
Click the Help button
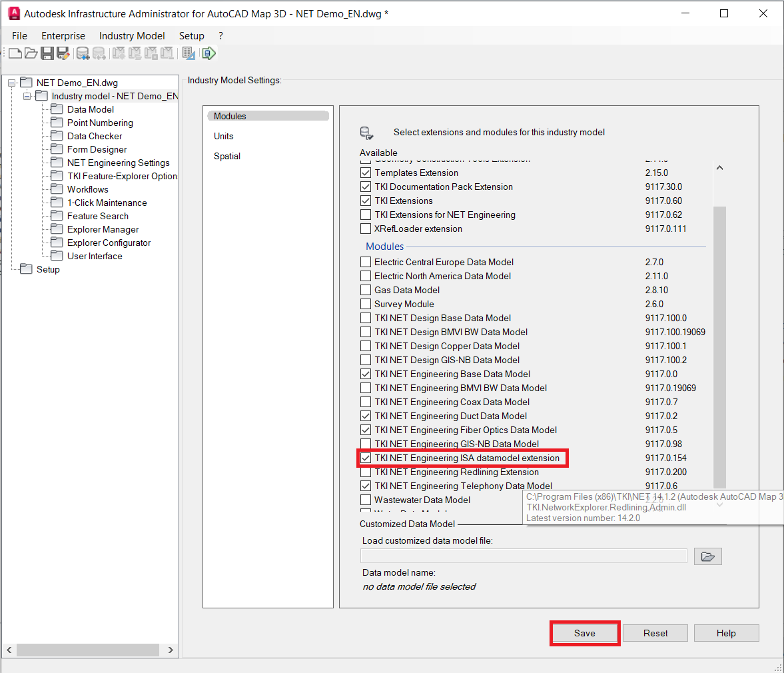click(726, 633)
